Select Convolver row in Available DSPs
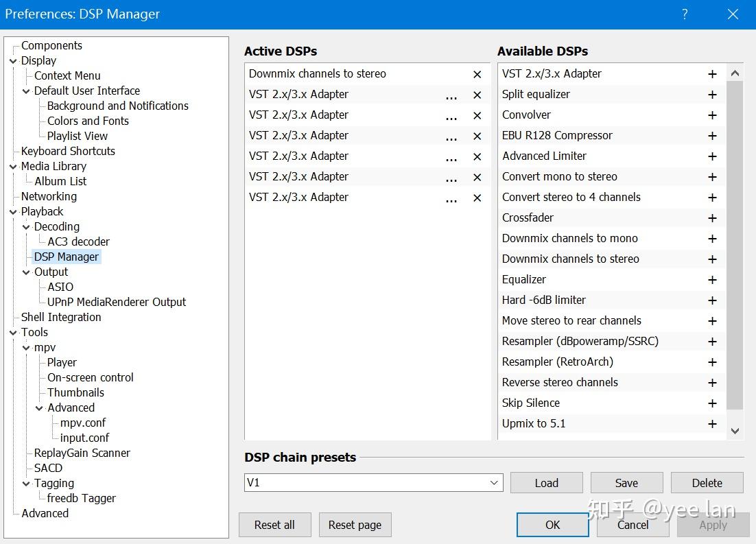 click(x=612, y=115)
